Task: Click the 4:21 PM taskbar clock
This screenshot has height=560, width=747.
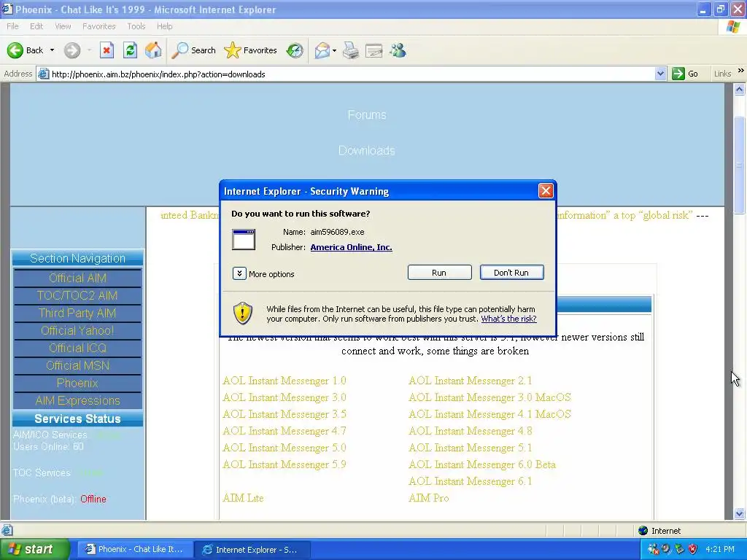Action: tap(720, 549)
